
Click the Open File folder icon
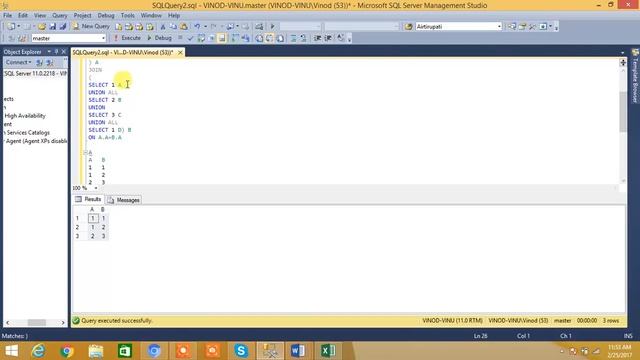(42, 27)
